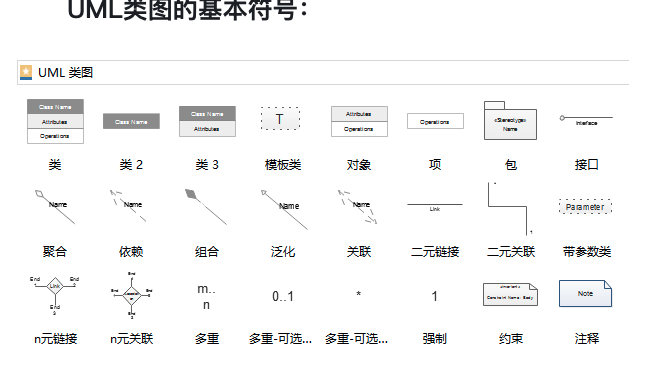Click the '带参数类' label text
This screenshot has width=668, height=374.
(x=587, y=252)
